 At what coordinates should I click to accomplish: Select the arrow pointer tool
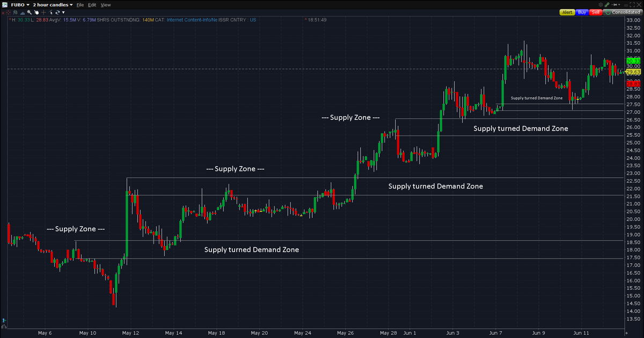point(50,12)
